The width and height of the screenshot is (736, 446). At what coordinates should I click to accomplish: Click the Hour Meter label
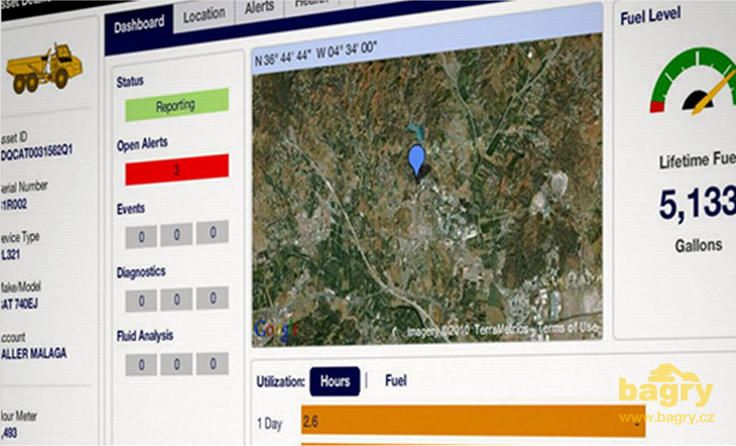[x=19, y=416]
